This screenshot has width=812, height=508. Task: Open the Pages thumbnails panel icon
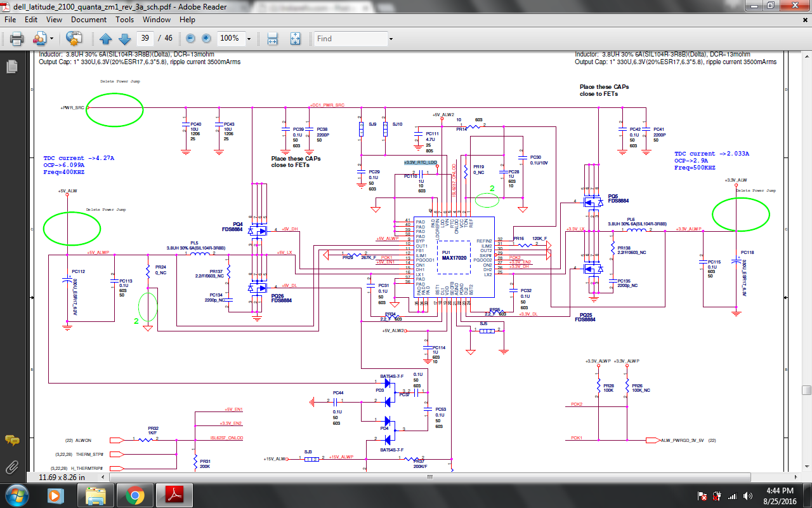[x=11, y=66]
